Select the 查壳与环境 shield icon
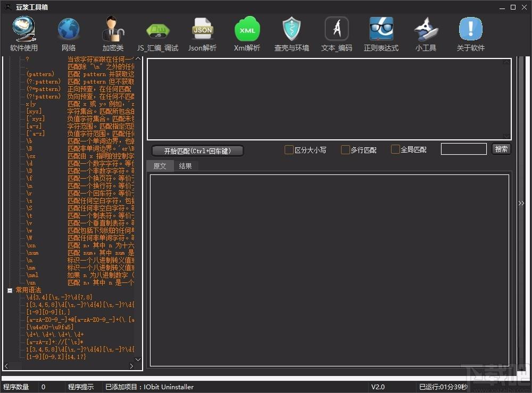Image resolution: width=532 pixels, height=393 pixels. pos(292,34)
